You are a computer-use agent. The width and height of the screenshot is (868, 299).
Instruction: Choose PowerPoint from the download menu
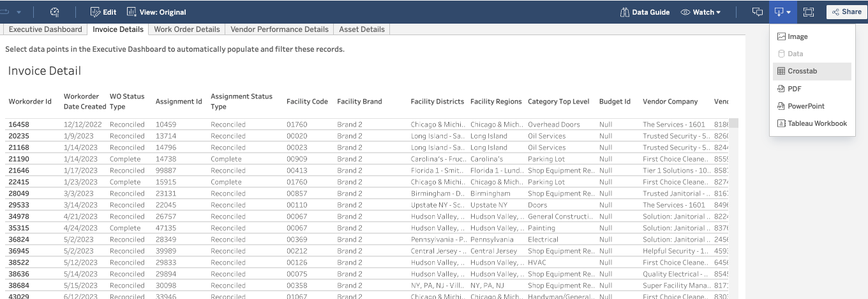click(812, 106)
